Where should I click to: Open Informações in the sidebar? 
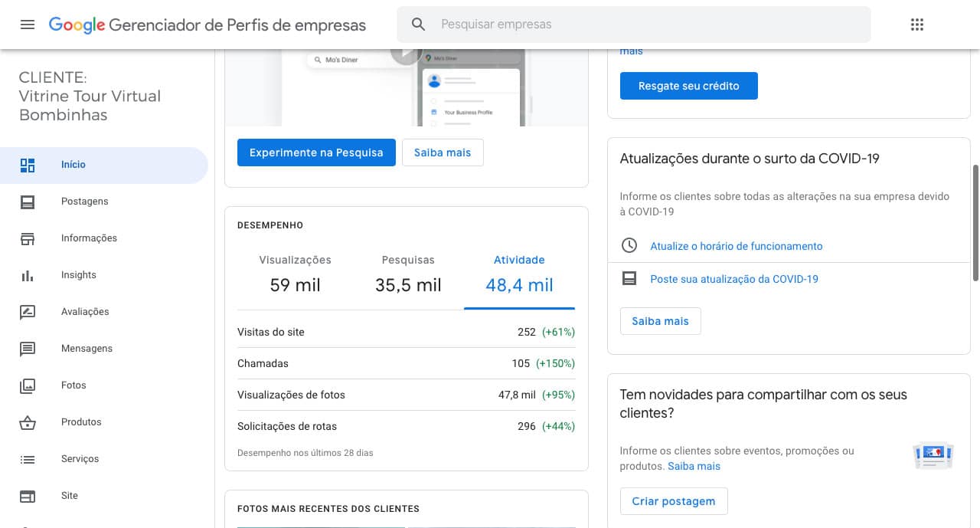coord(104,238)
